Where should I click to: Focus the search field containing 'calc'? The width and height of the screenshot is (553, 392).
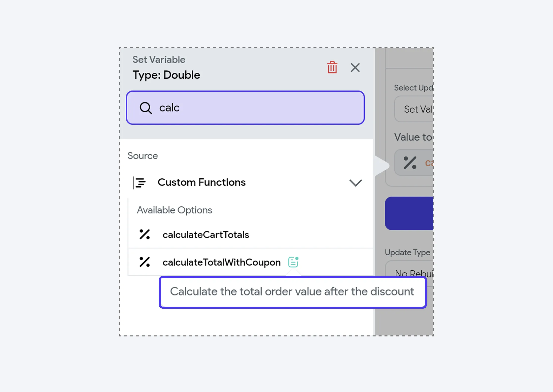(x=245, y=108)
